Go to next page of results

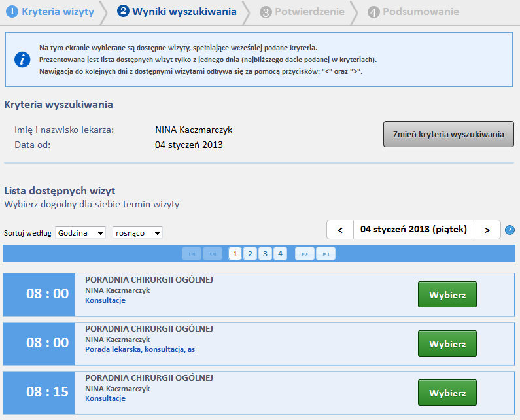[x=305, y=254]
